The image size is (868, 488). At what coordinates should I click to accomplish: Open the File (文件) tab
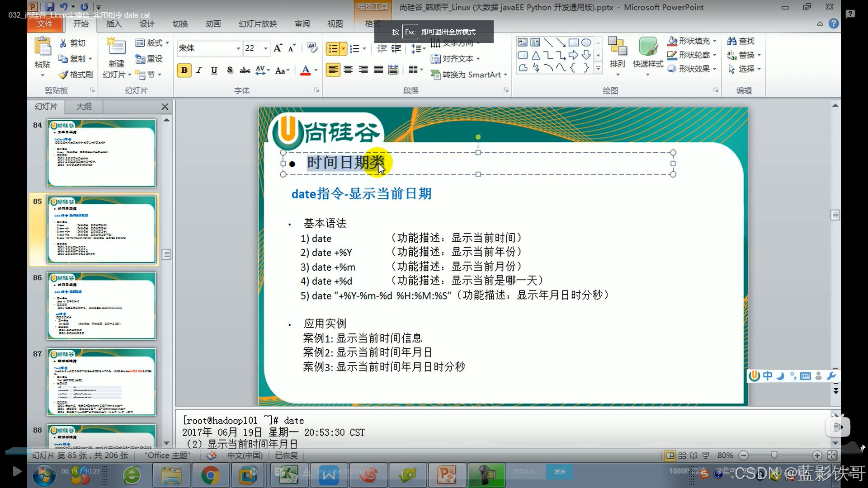[44, 23]
